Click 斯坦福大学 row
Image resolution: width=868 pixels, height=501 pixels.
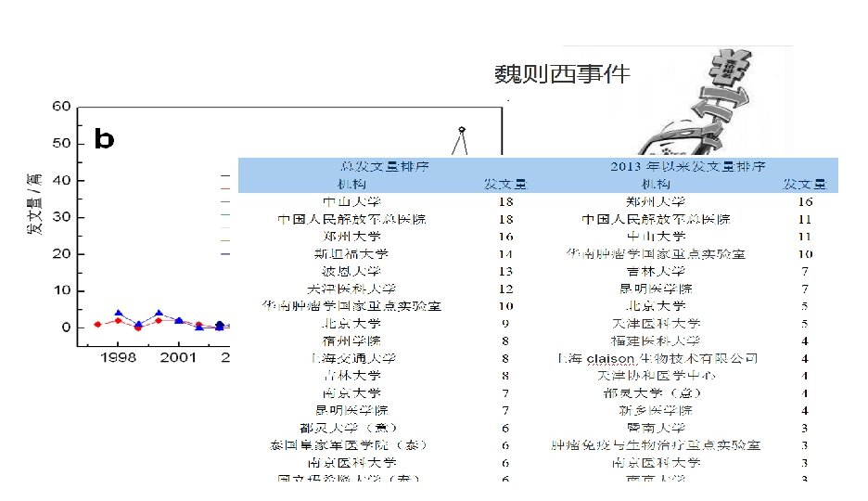click(351, 253)
